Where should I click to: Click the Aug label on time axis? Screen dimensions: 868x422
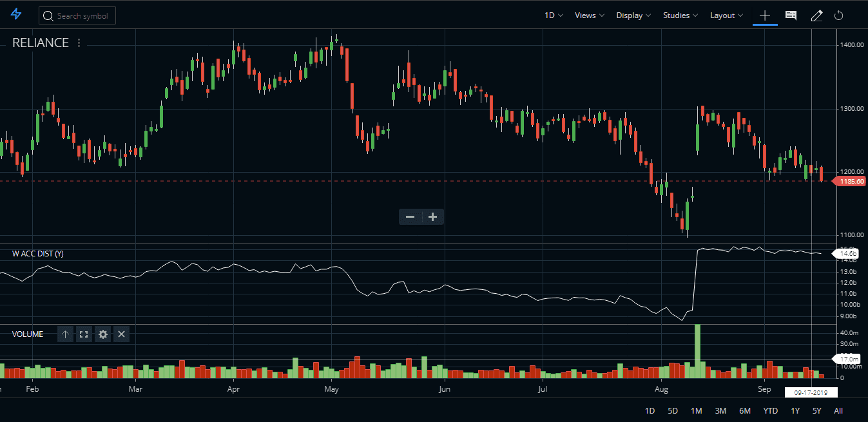tap(661, 389)
